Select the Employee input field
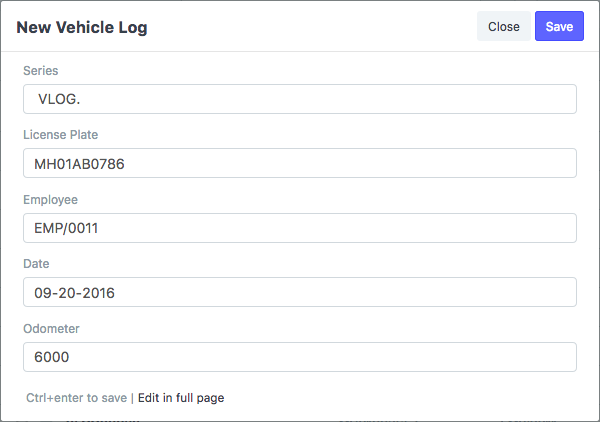 [x=300, y=228]
